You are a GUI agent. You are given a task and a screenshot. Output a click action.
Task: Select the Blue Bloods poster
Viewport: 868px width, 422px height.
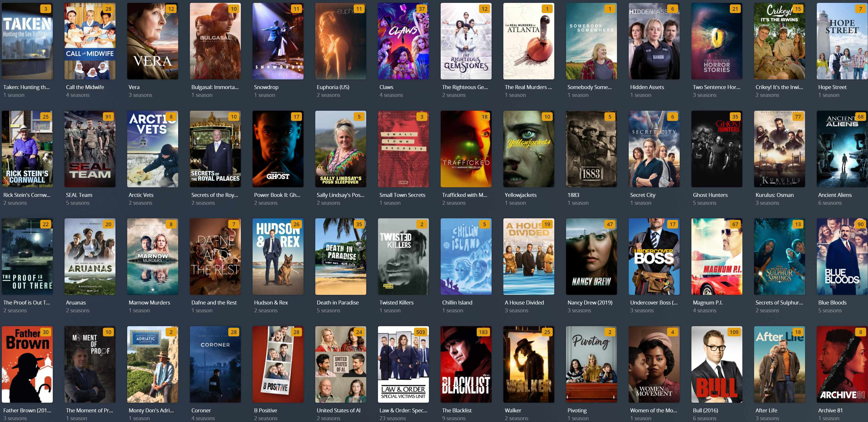(x=842, y=257)
